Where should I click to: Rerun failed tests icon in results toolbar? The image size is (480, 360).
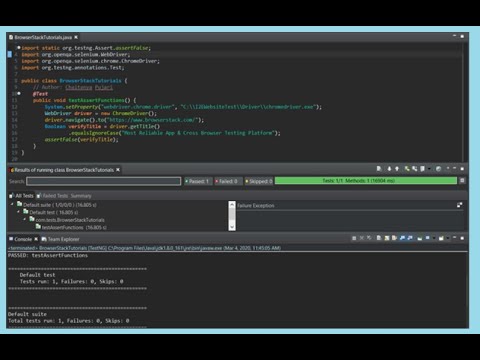[415, 169]
